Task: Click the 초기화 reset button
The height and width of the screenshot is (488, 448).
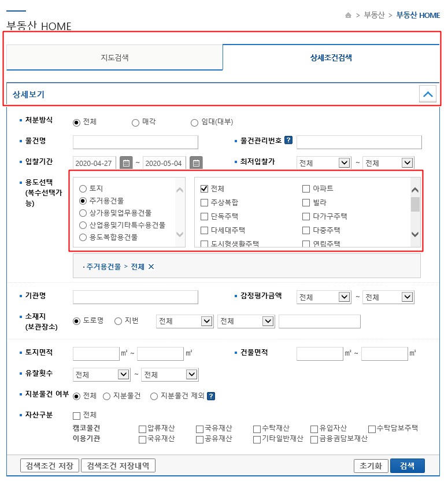Action: [x=371, y=466]
